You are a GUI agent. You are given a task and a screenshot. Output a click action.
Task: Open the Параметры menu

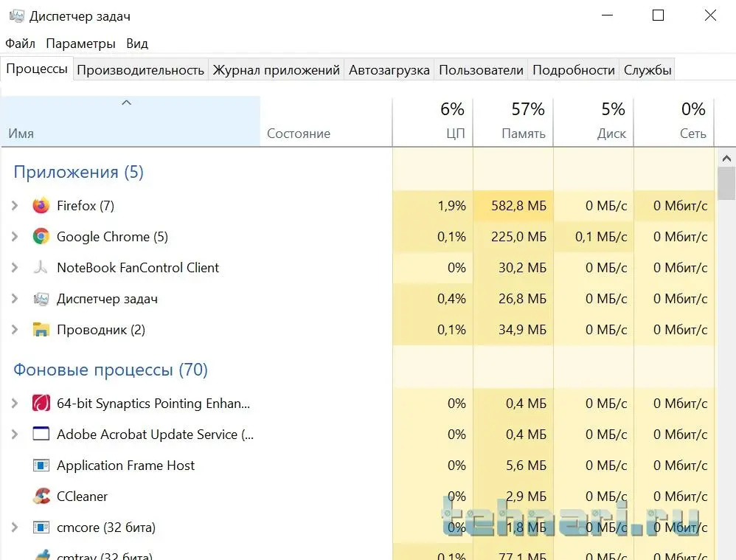tap(80, 44)
